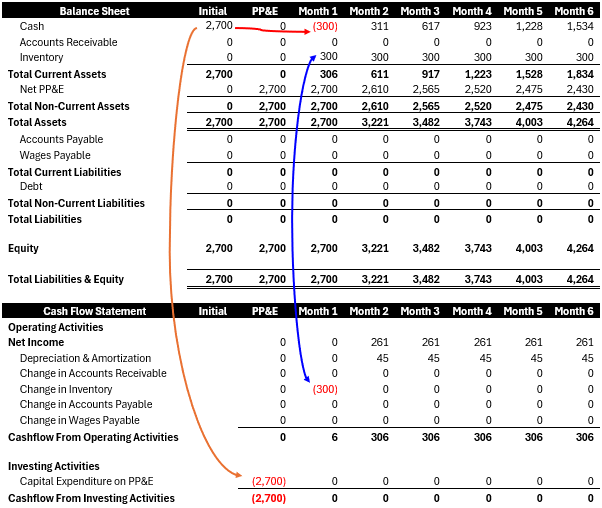Click the Wages Payable row label
Screen dimensions: 602x508
(55, 155)
